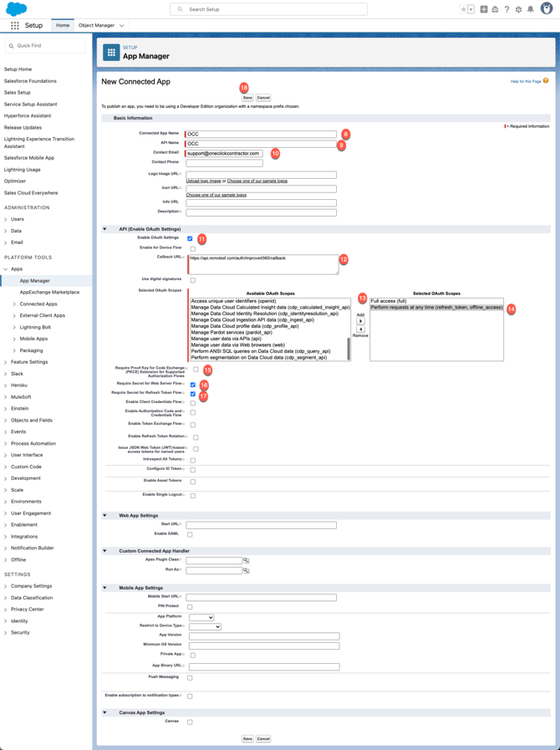Viewport: 560px width, 750px height.
Task: Click the favorites star icon
Action: tap(464, 9)
